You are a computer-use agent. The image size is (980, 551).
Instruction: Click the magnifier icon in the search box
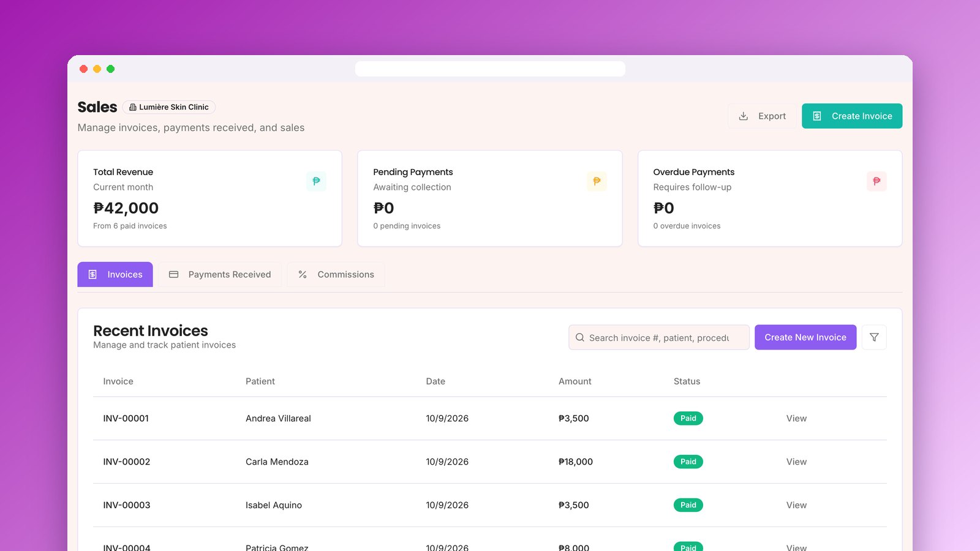(579, 337)
